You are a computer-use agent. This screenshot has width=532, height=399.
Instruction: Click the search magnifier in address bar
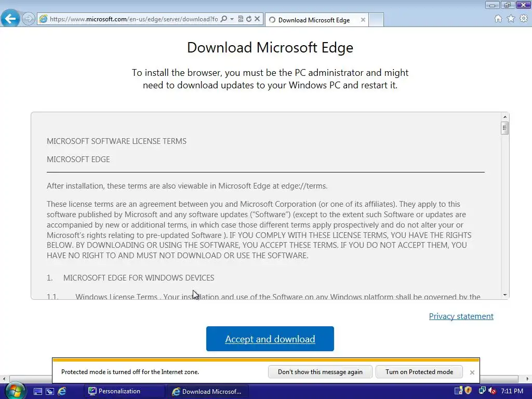click(x=223, y=19)
